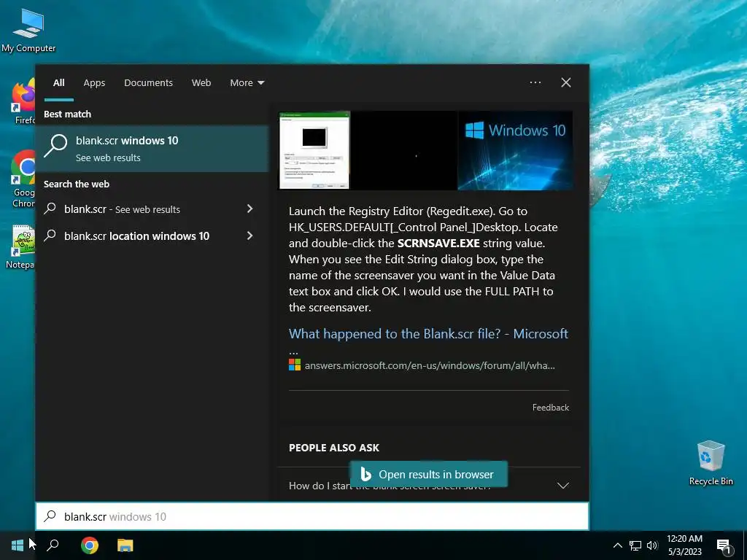Viewport: 747px width, 560px height.
Task: Show hidden system tray icons
Action: pos(617,545)
